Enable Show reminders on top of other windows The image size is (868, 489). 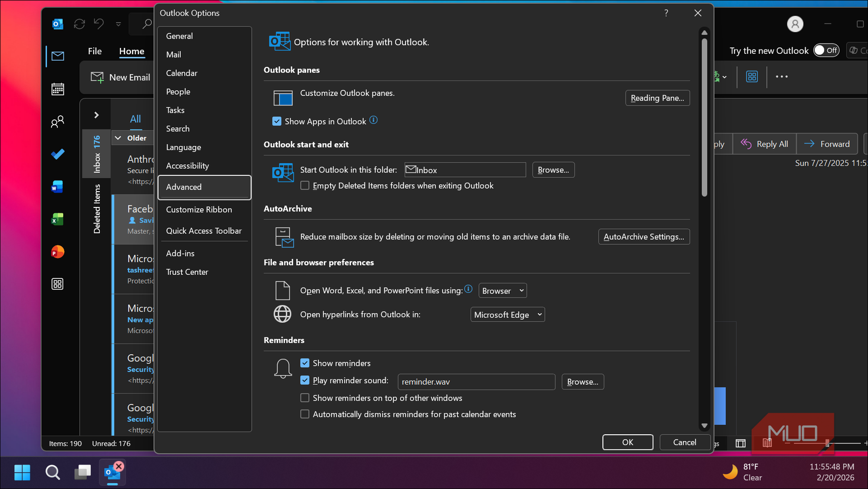coord(305,398)
